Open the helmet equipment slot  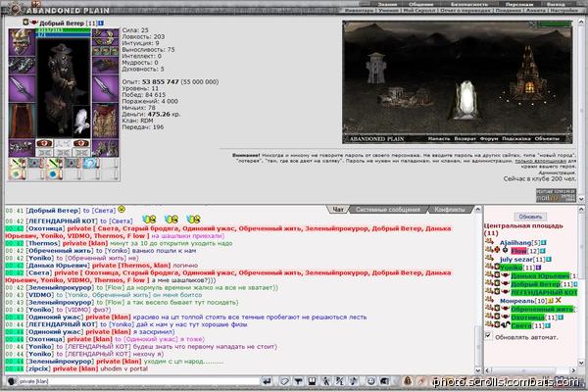22,42
